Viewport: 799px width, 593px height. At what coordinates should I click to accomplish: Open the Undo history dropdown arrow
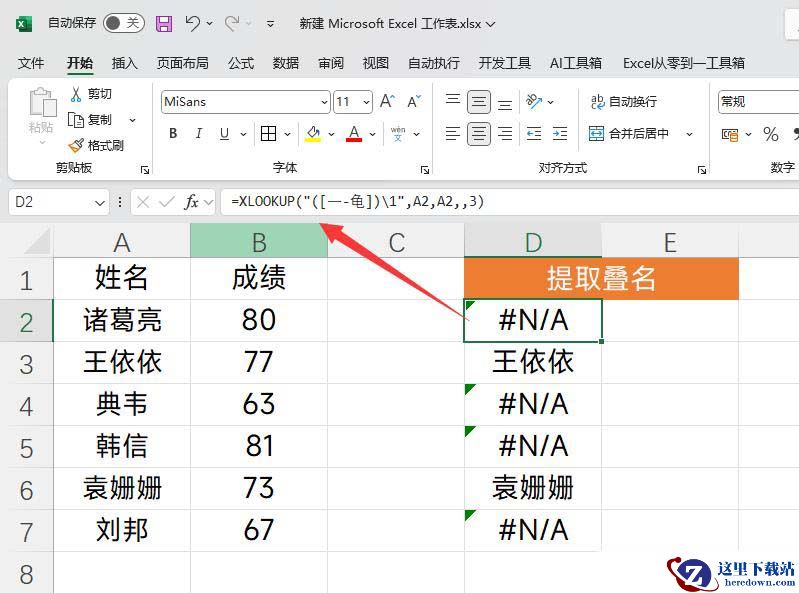coord(209,23)
